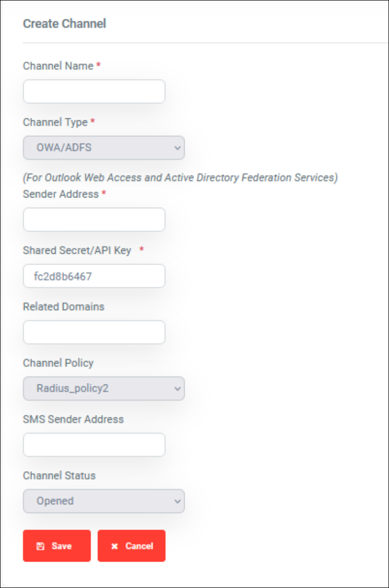Image resolution: width=389 pixels, height=588 pixels.
Task: Click the Channel Name label
Action: point(58,66)
